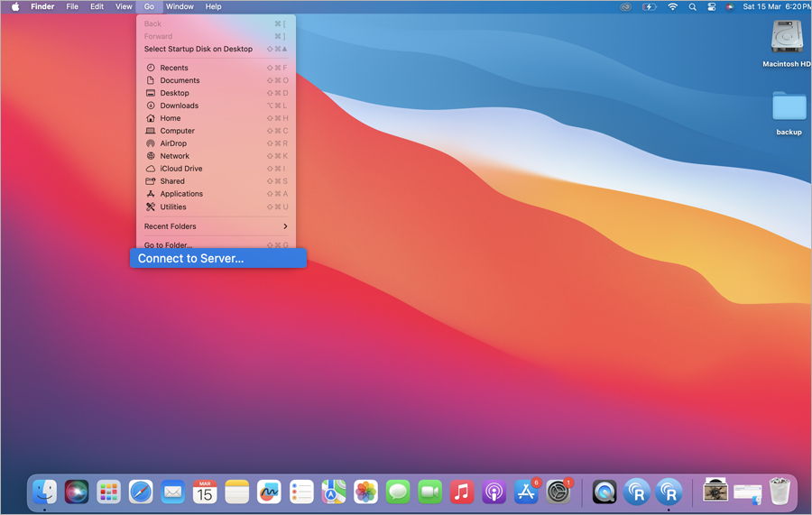Go to Utilities folder

click(216, 207)
